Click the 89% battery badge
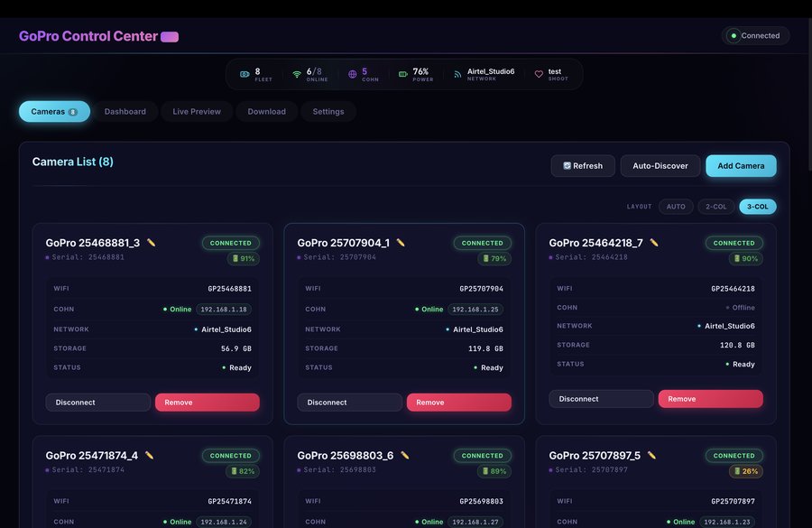The width and height of the screenshot is (812, 528). coord(494,471)
